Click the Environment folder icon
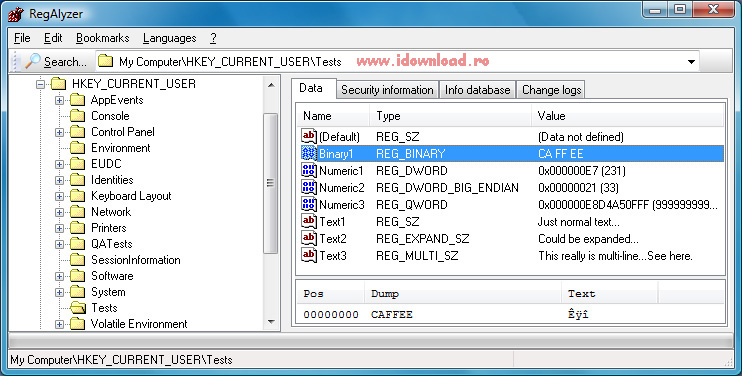 tap(78, 148)
